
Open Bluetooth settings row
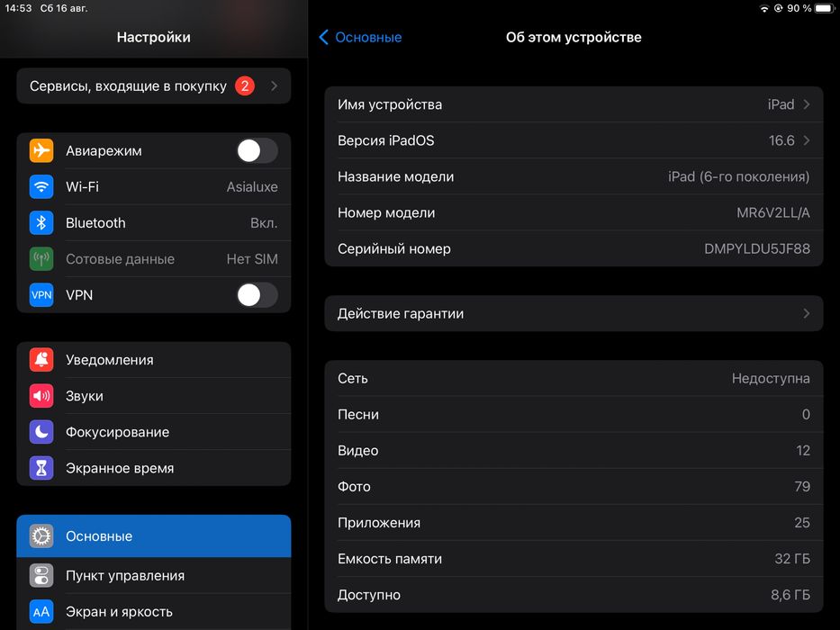pos(154,223)
